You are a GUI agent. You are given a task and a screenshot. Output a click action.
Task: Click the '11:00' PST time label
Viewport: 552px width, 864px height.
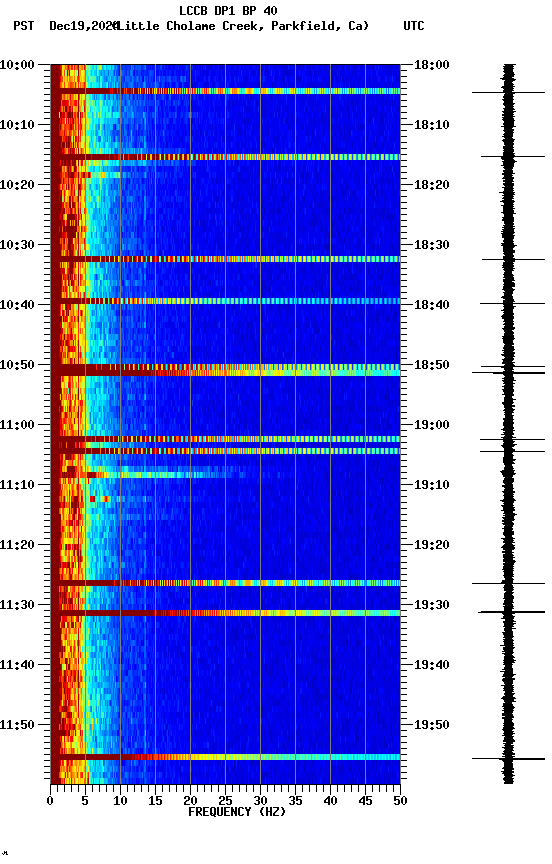[17, 425]
